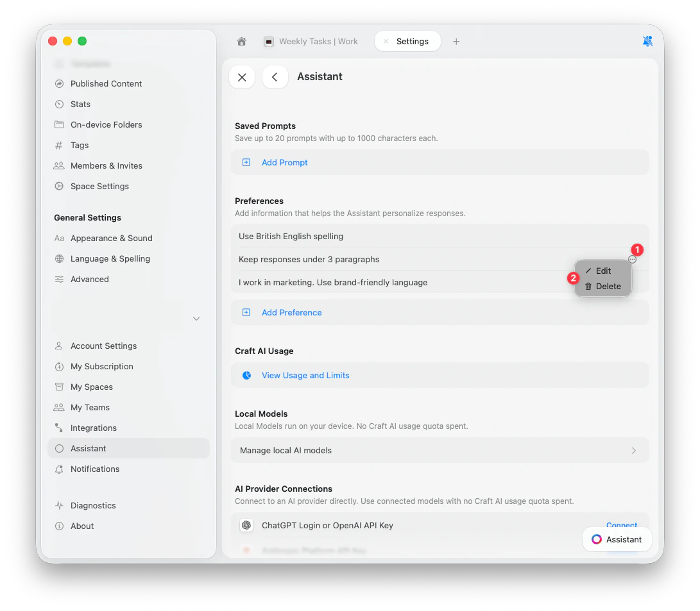The width and height of the screenshot is (700, 611).
Task: Click the OpenAI logo icon
Action: click(246, 525)
